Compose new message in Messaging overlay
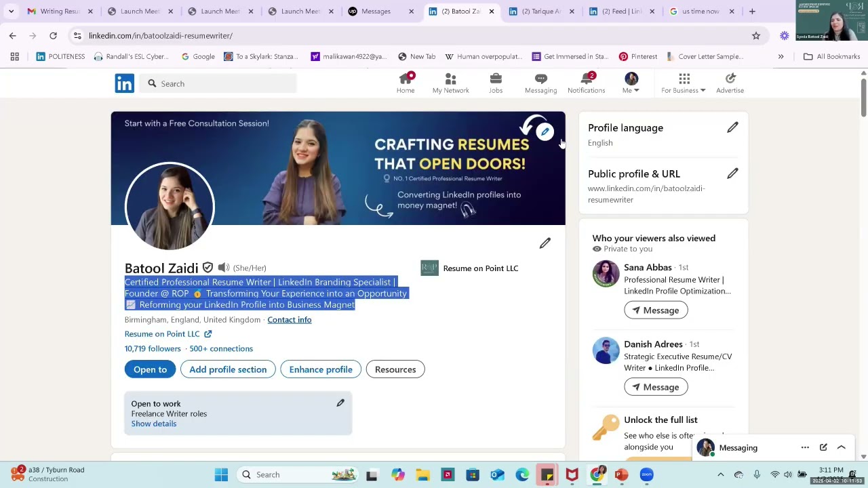The width and height of the screenshot is (868, 488). coord(823,447)
